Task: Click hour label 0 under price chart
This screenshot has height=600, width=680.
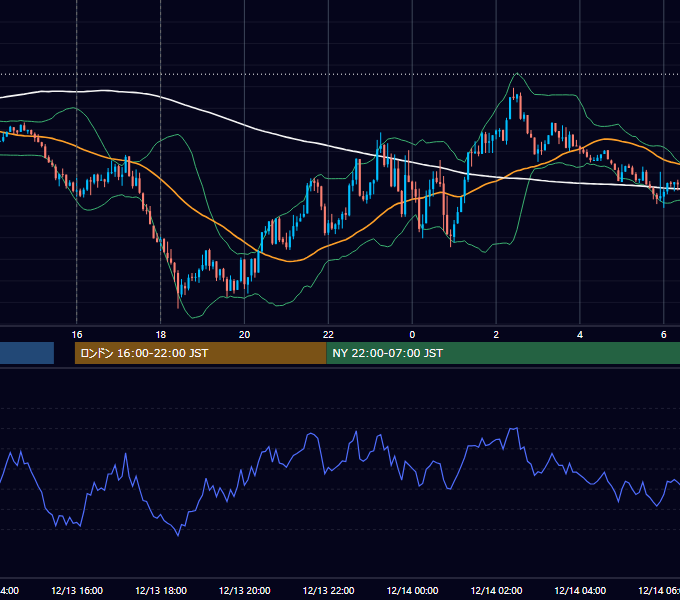Action: pos(412,335)
